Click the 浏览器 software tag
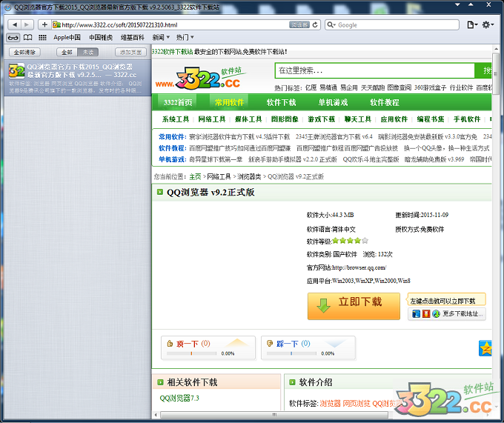The width and height of the screenshot is (504, 423). (330, 404)
